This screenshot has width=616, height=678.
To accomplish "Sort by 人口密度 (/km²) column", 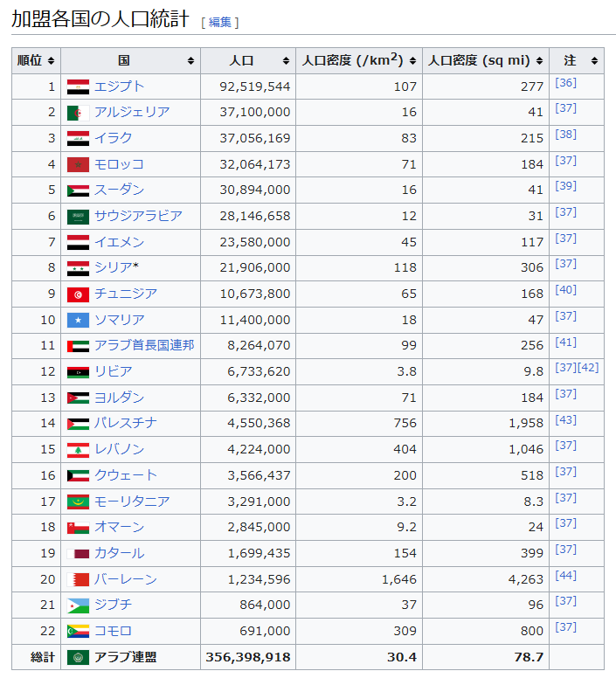I will point(358,61).
